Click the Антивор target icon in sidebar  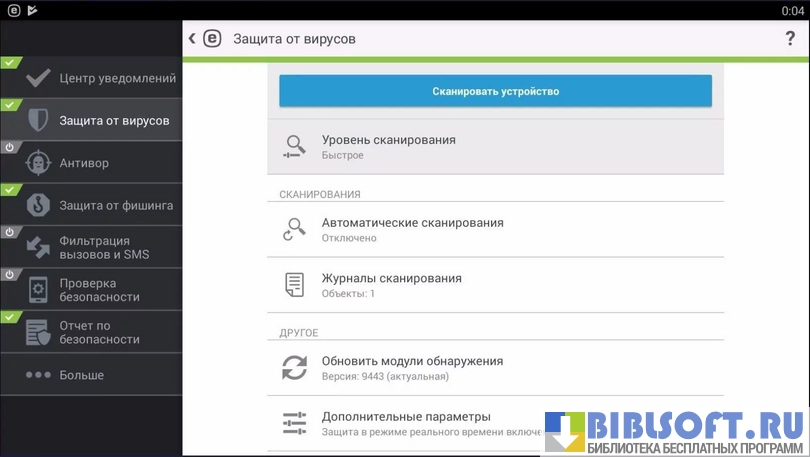(38, 163)
